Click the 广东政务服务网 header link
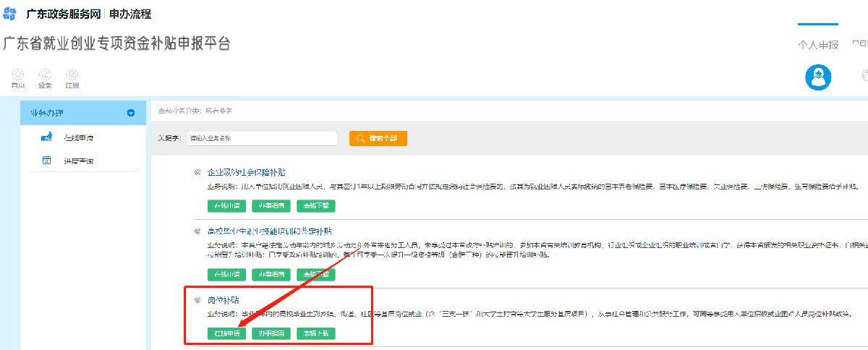The width and height of the screenshot is (868, 350). coord(64,14)
